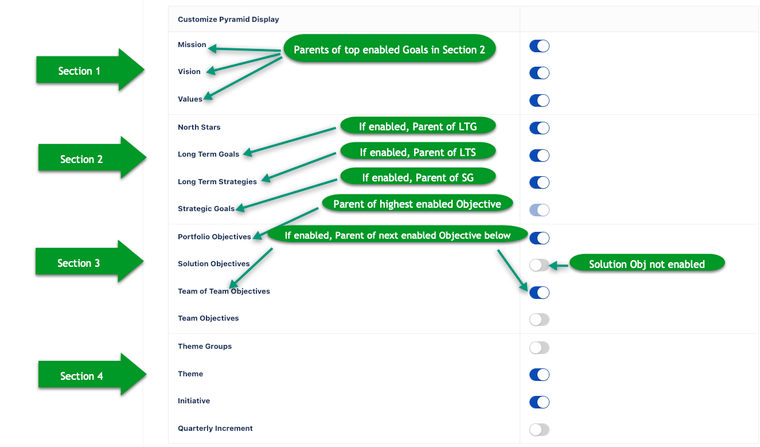Click the Initiative row label
The height and width of the screenshot is (447, 760).
pyautogui.click(x=194, y=401)
